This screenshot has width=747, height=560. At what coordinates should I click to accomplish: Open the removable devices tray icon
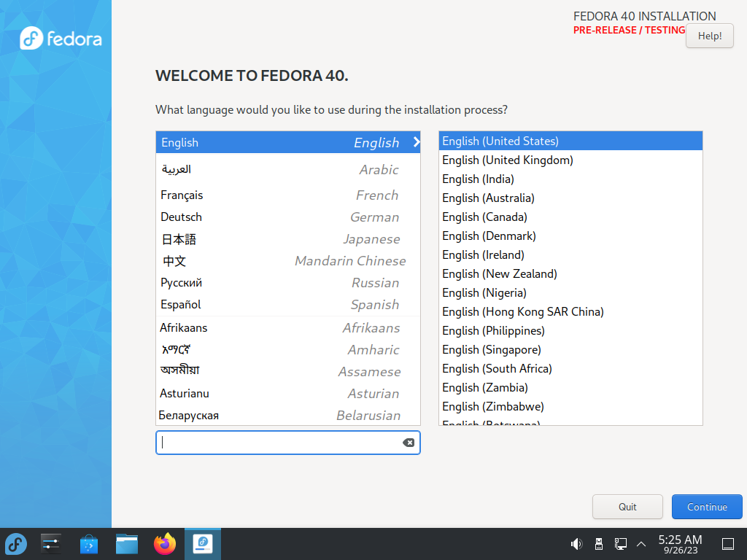point(599,544)
